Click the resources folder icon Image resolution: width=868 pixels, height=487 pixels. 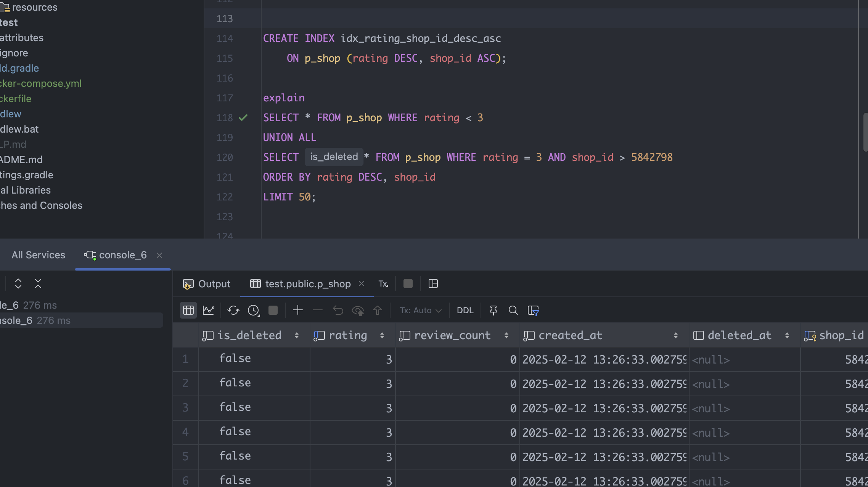click(x=5, y=7)
